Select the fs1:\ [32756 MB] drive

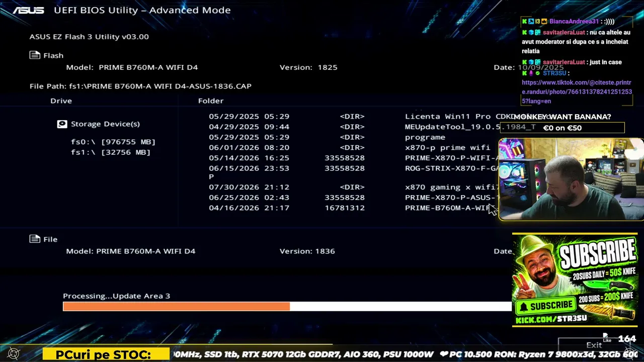[x=111, y=152]
